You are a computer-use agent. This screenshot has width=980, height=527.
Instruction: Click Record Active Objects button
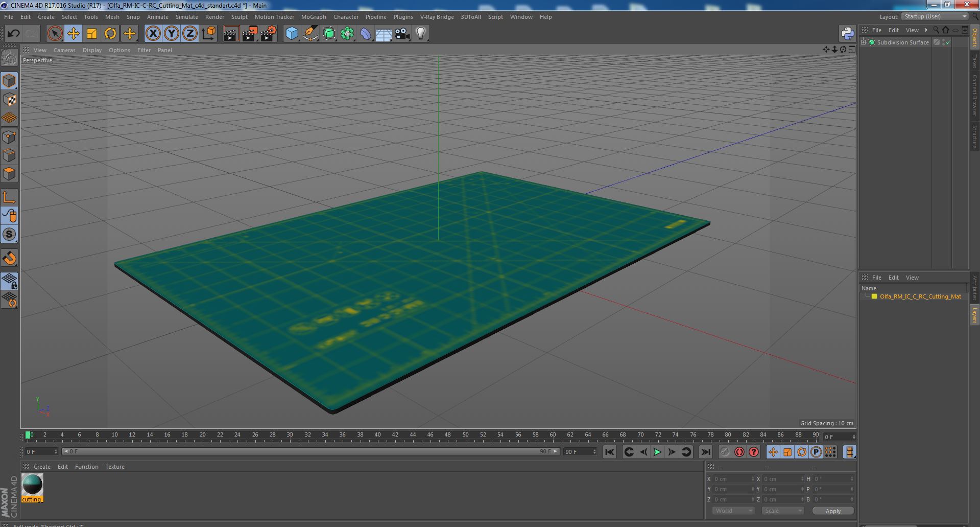pyautogui.click(x=725, y=452)
